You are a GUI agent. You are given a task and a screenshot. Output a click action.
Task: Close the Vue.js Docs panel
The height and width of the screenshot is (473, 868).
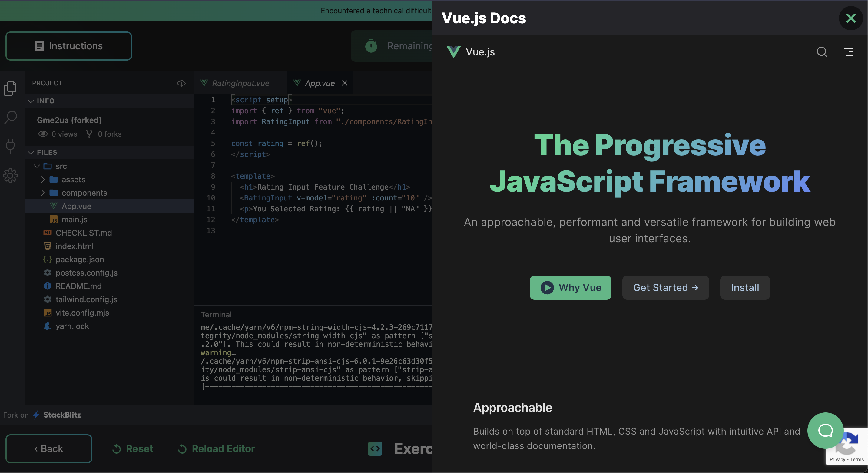(x=851, y=18)
